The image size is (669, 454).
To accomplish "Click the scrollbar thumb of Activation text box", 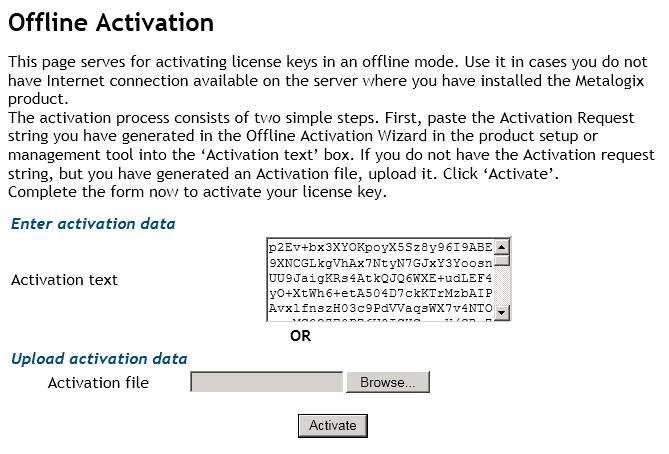I will pos(503,260).
